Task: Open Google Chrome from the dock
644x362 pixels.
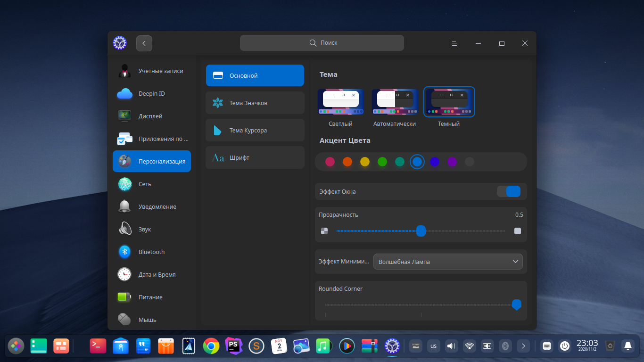Action: coord(211,346)
